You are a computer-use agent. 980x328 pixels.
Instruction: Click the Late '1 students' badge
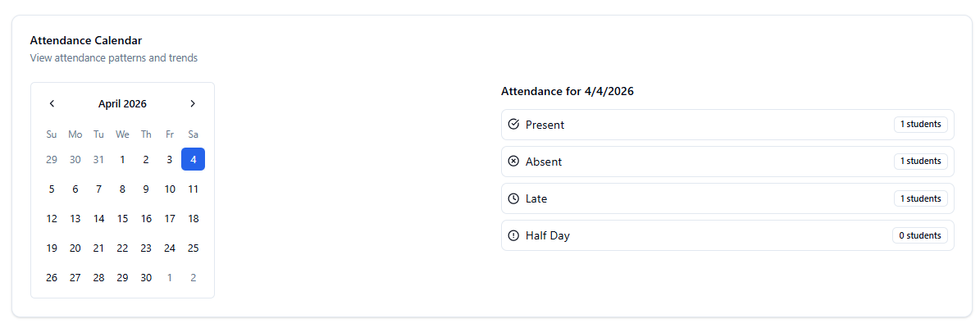point(920,198)
